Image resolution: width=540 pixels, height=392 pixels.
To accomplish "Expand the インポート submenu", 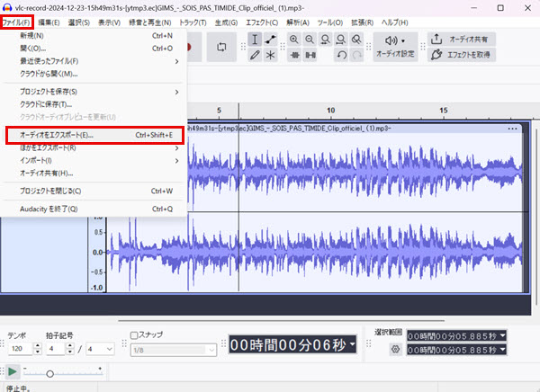I will click(x=94, y=161).
